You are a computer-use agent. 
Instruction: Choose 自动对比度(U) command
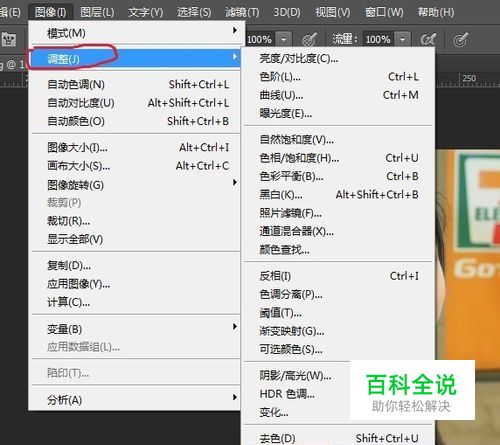point(136,103)
